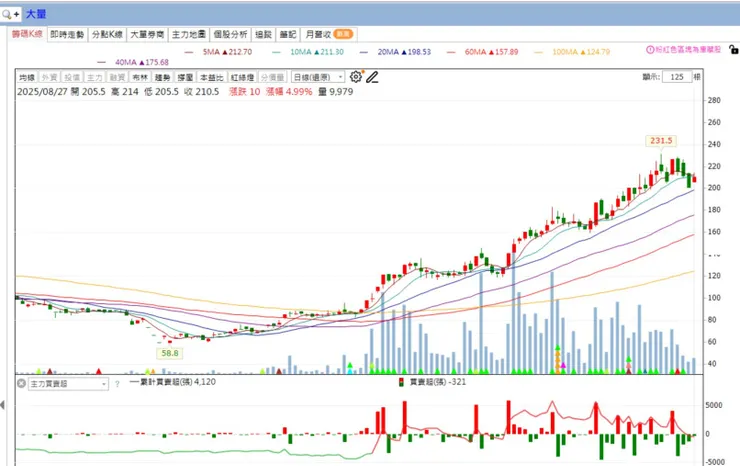Image resolution: width=740 pixels, height=466 pixels.
Task: Toggle the 外資 overlay button
Action: pos(50,77)
